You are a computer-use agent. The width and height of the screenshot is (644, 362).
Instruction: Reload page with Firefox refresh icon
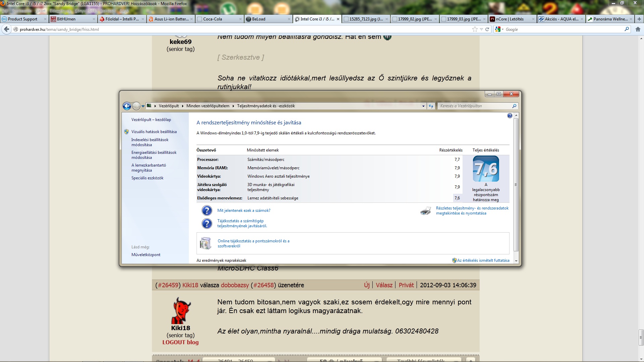[487, 29]
